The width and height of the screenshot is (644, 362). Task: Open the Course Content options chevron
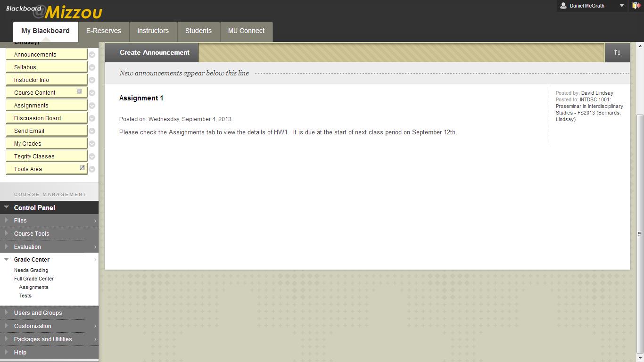(x=92, y=93)
